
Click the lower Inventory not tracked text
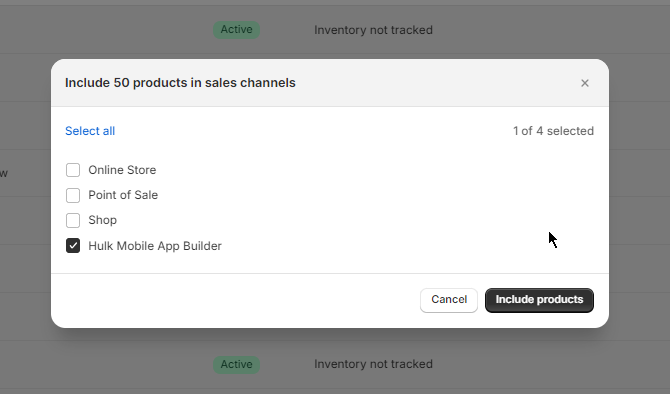click(x=373, y=364)
